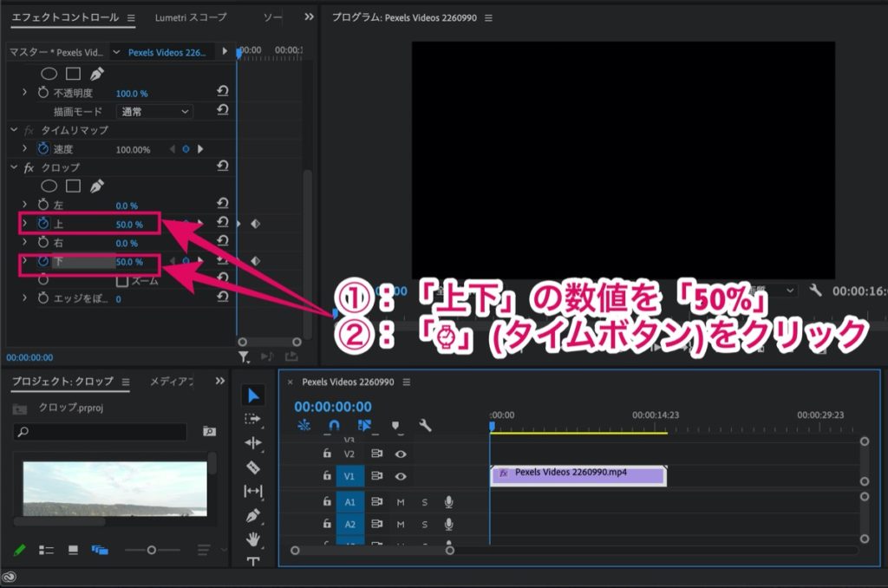Toggle animation stopwatch for 上
The height and width of the screenshot is (588, 888).
tap(43, 224)
